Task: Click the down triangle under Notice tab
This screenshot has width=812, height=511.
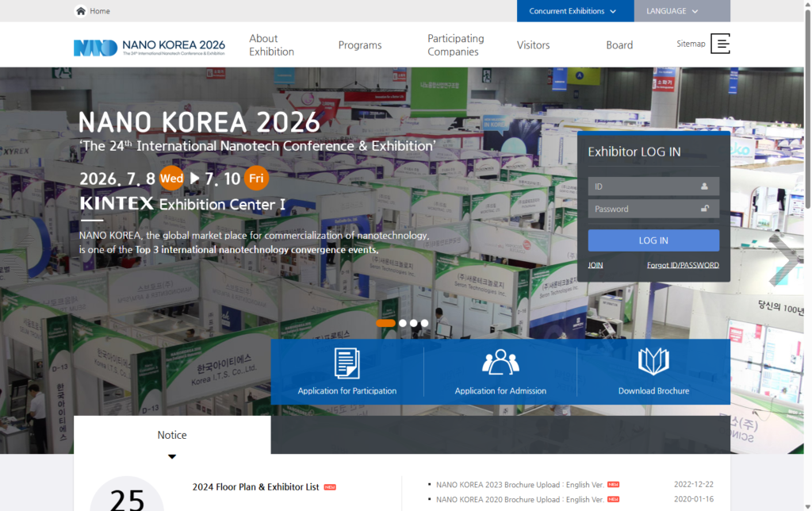Action: pos(172,457)
